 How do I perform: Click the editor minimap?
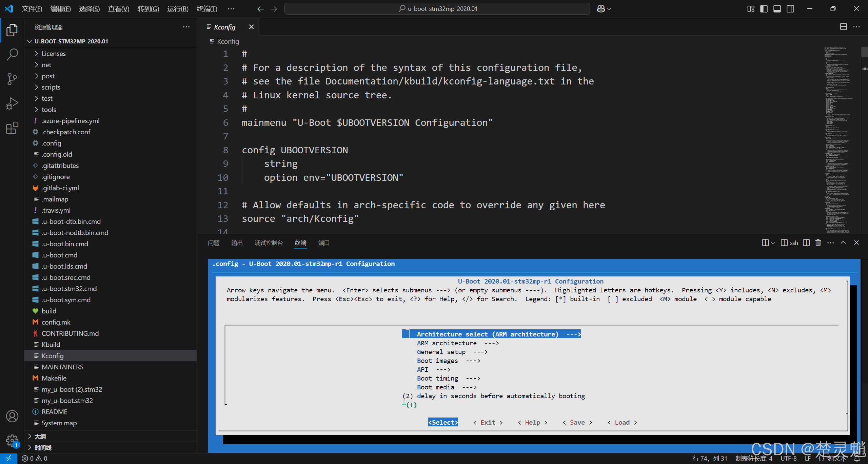(x=837, y=136)
